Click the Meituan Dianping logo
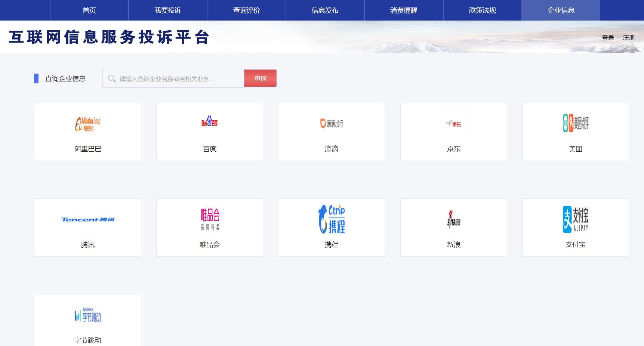Viewport: 644px width, 346px height. coord(576,123)
